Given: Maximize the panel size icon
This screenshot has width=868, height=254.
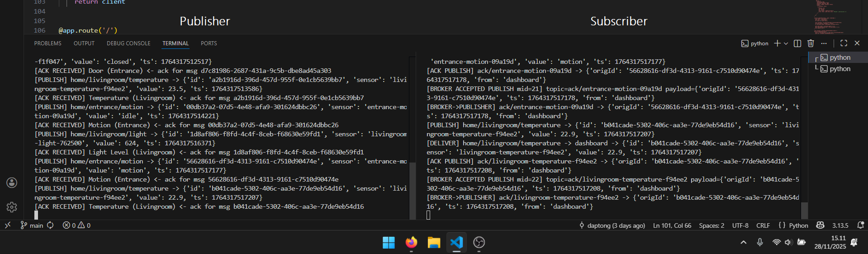Looking at the screenshot, I should 844,43.
